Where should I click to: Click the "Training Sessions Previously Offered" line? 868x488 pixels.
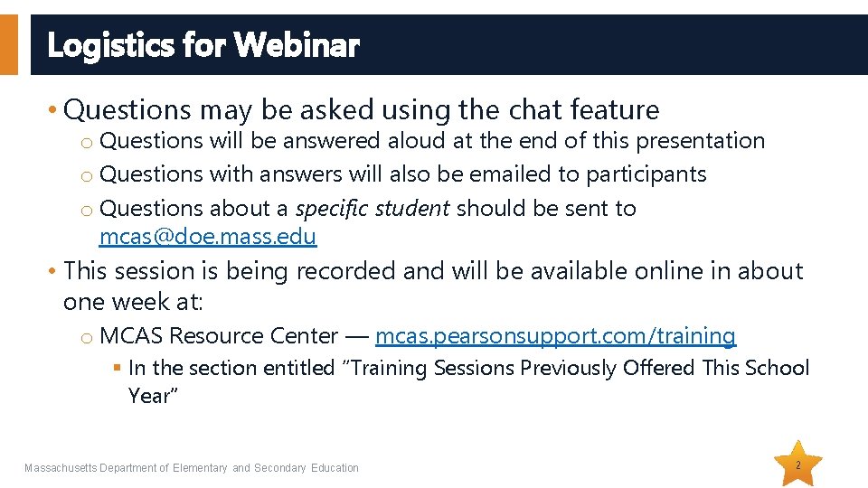[x=468, y=369]
